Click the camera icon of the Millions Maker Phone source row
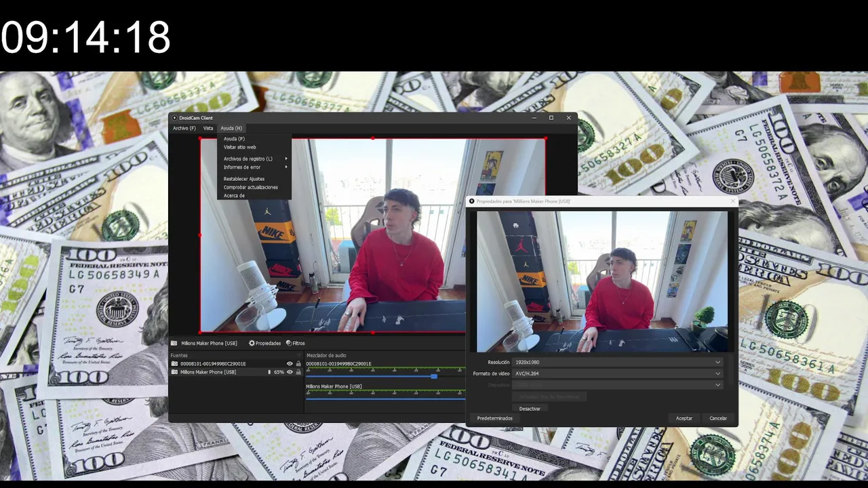The width and height of the screenshot is (868, 488). tap(174, 372)
